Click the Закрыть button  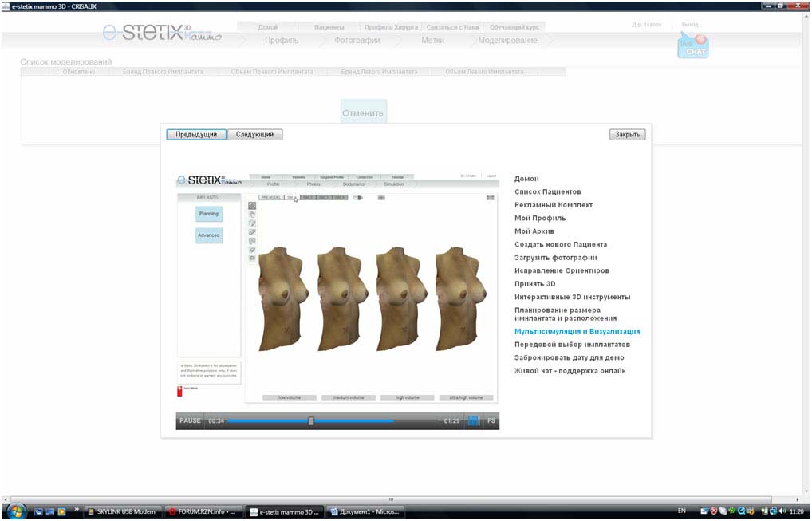[x=627, y=135]
